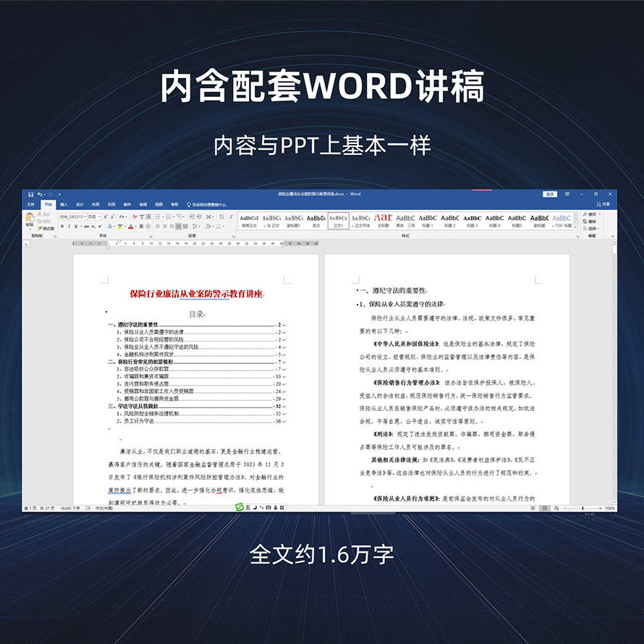The width and height of the screenshot is (644, 644).
Task: Click the Undo arrow icon
Action: [x=40, y=194]
